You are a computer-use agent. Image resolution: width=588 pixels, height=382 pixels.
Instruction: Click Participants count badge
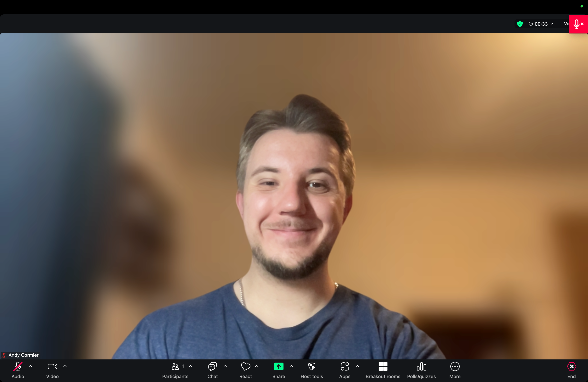pos(183,366)
